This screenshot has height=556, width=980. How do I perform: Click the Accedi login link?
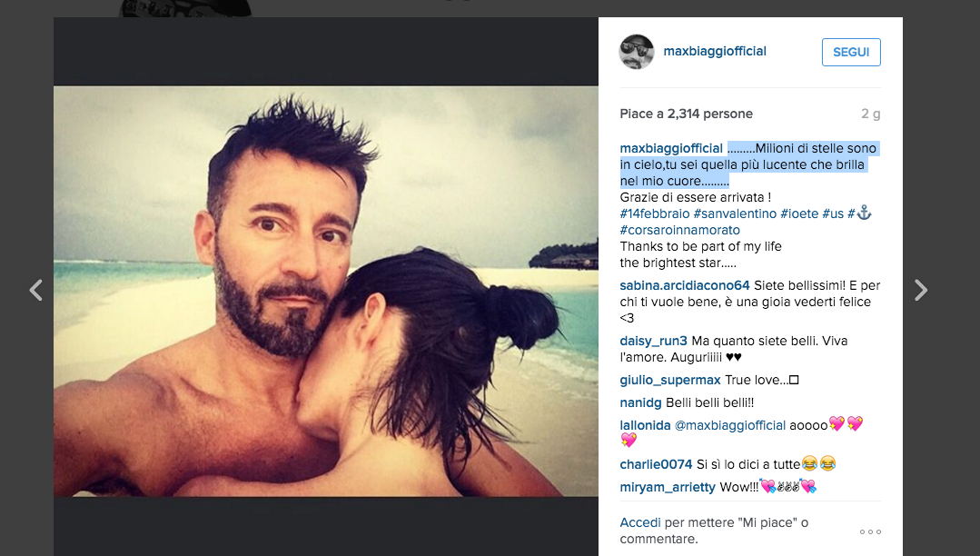click(x=640, y=522)
